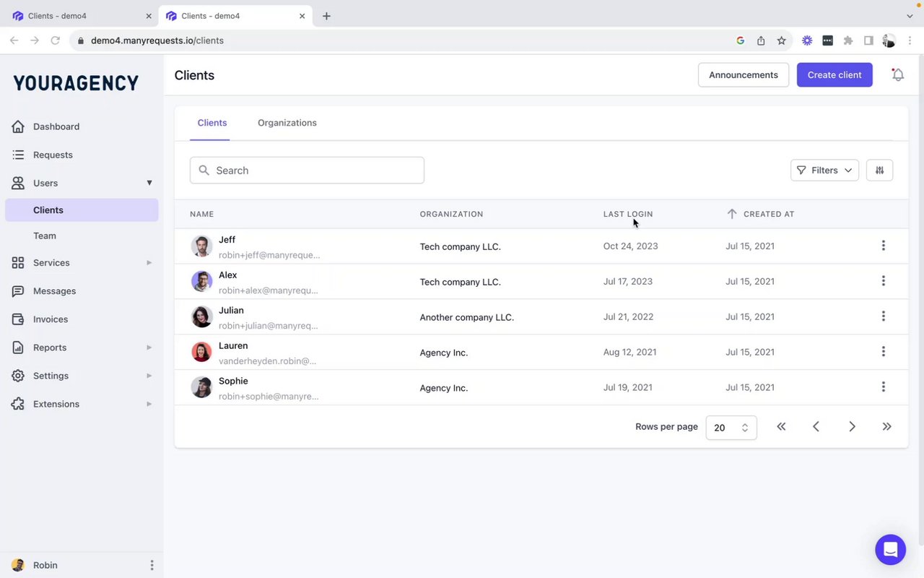
Task: Go to the next page arrow
Action: point(852,427)
